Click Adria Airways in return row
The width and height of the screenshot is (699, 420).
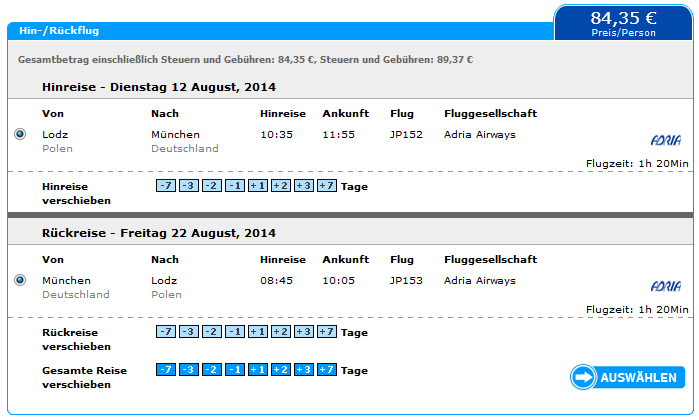coord(480,280)
